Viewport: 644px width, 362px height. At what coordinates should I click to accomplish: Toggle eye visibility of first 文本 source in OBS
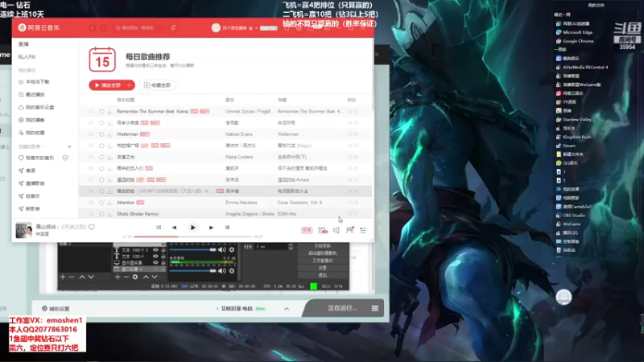(x=155, y=249)
